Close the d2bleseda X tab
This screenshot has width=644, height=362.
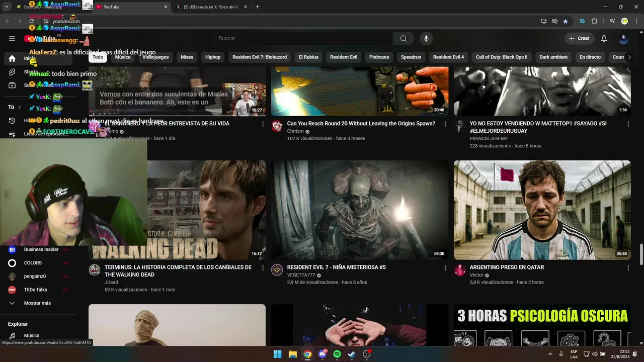(x=246, y=7)
